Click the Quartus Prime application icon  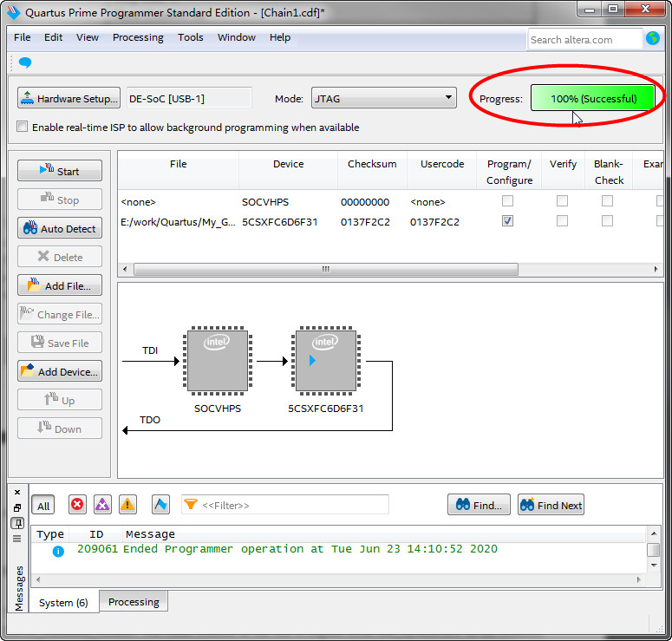(14, 12)
